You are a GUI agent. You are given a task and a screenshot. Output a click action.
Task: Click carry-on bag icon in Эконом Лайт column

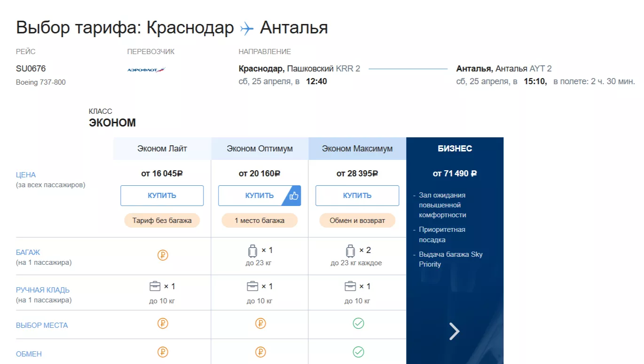click(155, 286)
